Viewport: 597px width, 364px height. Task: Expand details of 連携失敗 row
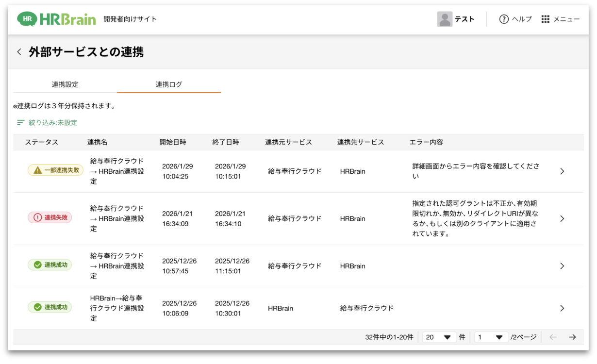coord(562,219)
